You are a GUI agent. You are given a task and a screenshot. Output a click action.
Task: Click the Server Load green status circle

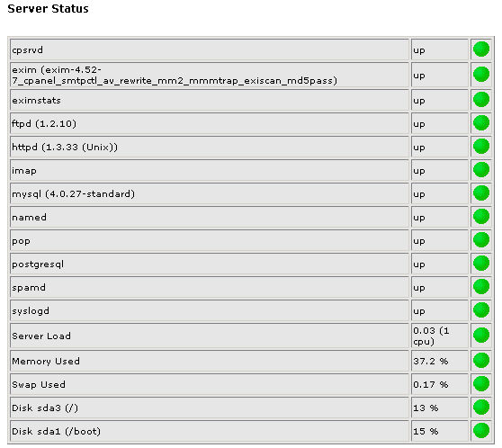tap(481, 336)
